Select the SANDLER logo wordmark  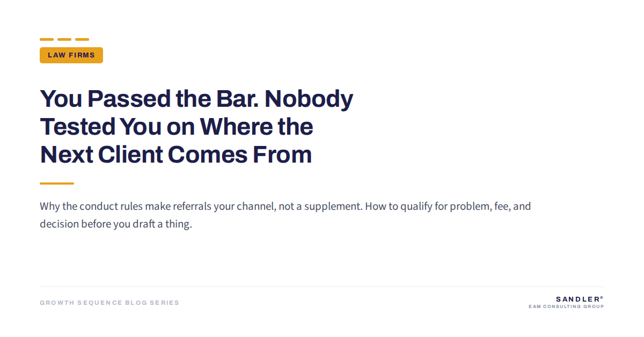pos(577,299)
